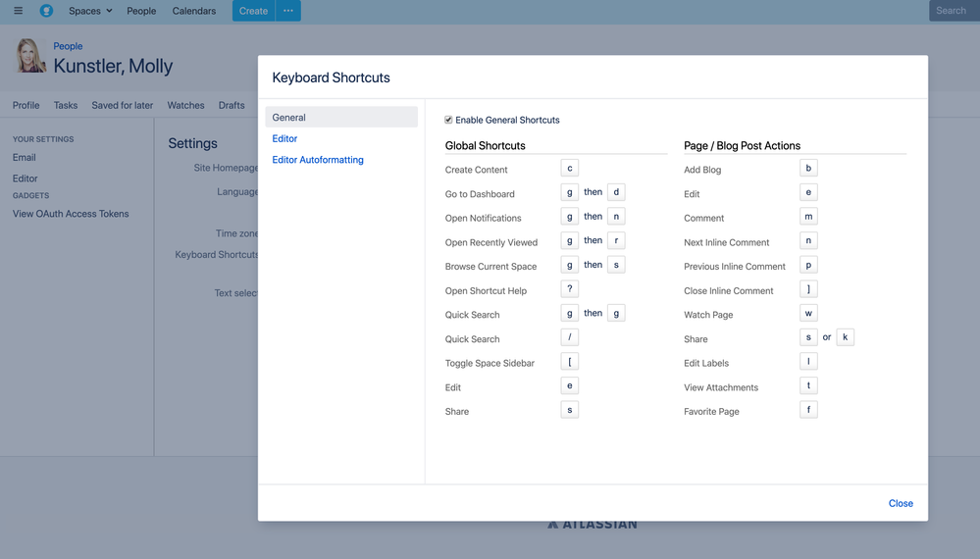Viewport: 980px width, 559px height.
Task: Click the Next Inline Comment label
Action: pos(726,242)
